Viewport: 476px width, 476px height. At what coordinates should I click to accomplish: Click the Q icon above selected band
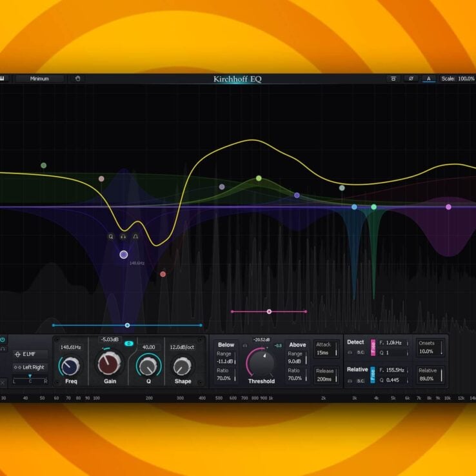coord(111,237)
